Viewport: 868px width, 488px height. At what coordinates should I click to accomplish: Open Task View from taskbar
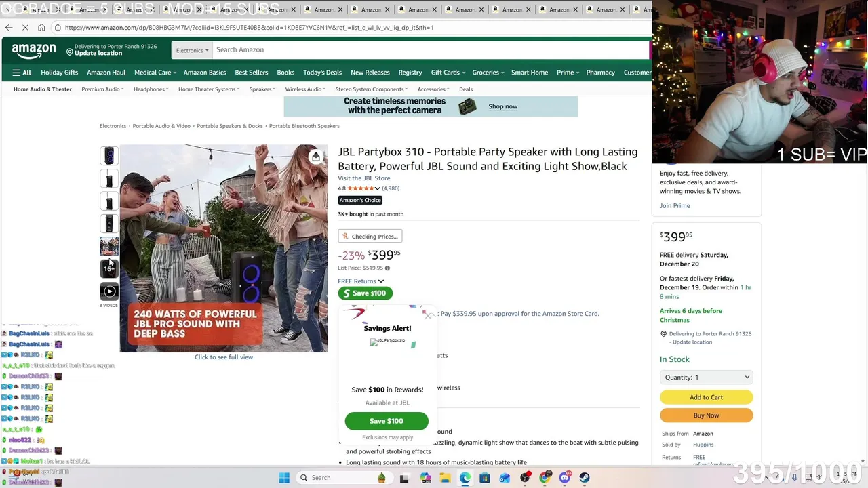tap(404, 478)
